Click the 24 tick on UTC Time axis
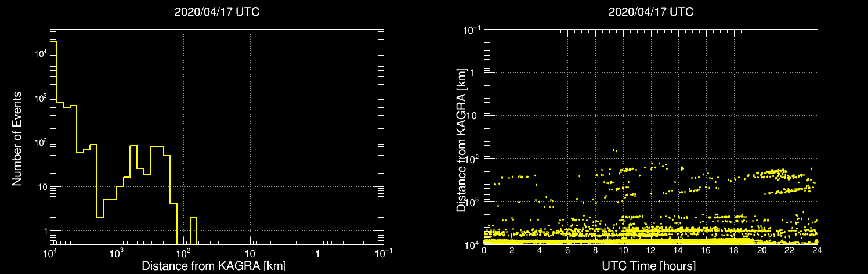The height and width of the screenshot is (274, 868). point(818,250)
